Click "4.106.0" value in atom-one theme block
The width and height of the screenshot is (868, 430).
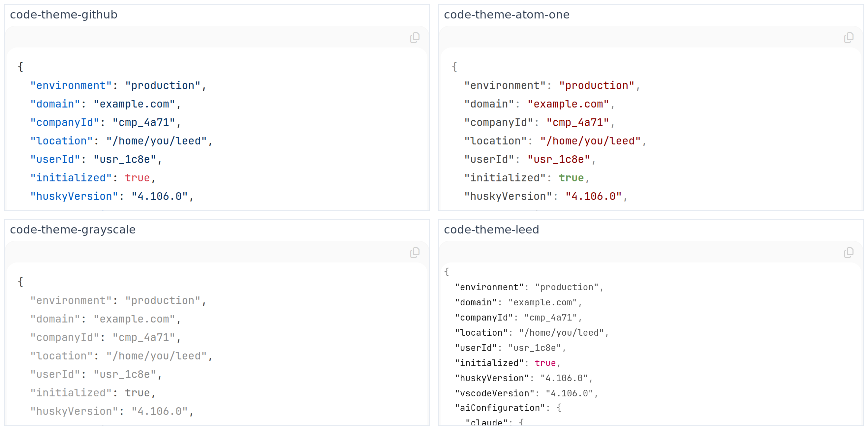pos(593,197)
